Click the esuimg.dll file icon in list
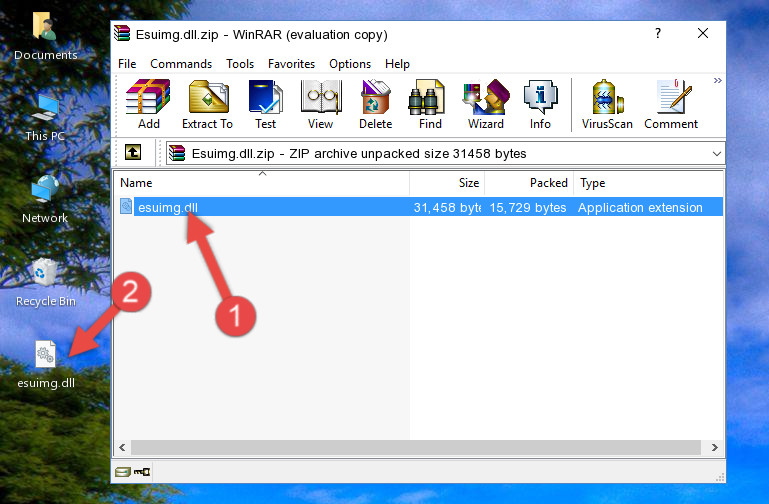 (x=126, y=206)
